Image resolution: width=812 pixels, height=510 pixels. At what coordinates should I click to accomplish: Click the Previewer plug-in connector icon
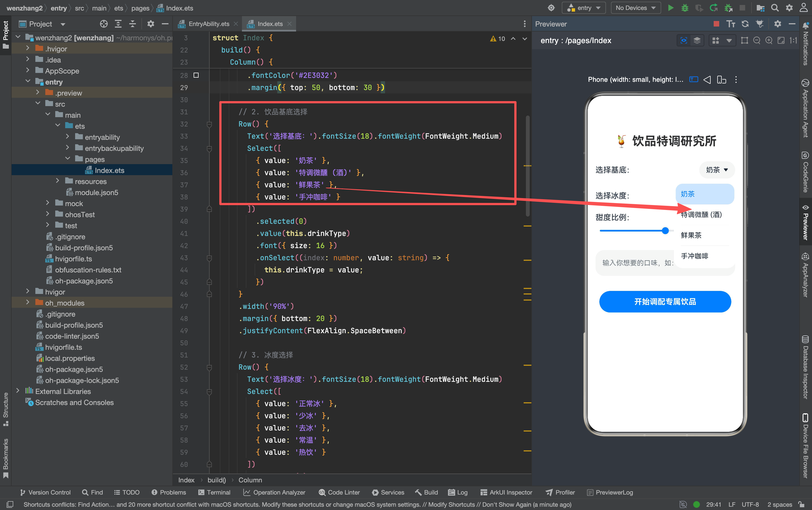pos(760,24)
